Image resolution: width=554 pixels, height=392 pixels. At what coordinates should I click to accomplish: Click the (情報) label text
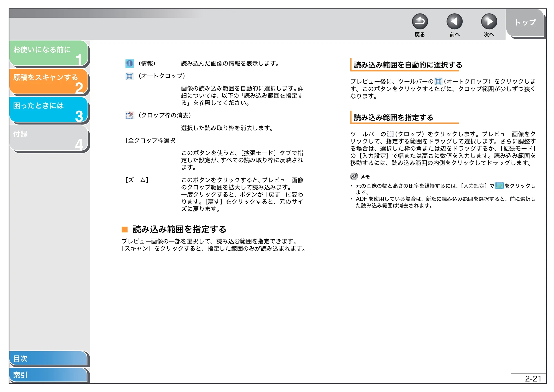pos(147,63)
